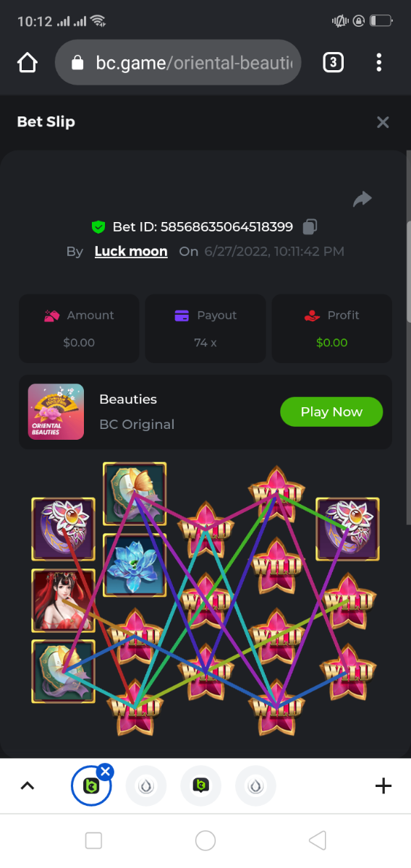The image size is (411, 868).
Task: Copy the Bet ID with copy icon
Action: pos(310,226)
